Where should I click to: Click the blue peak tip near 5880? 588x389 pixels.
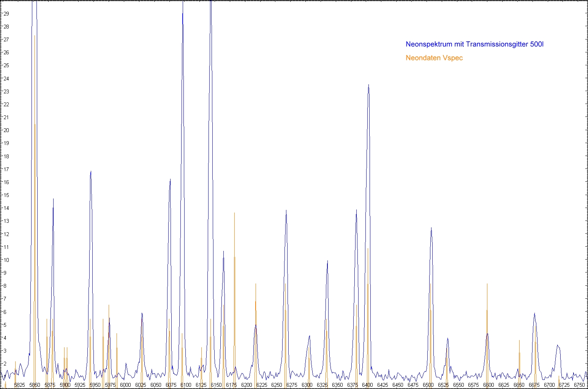coord(53,198)
